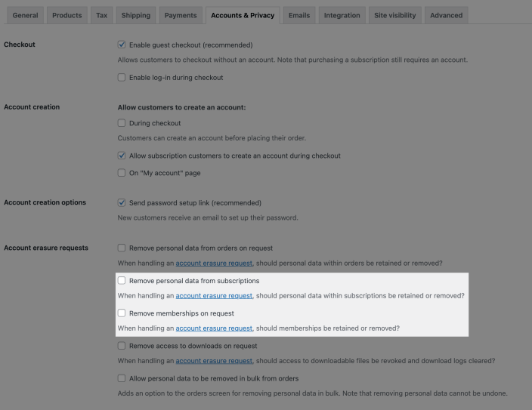Image resolution: width=532 pixels, height=410 pixels.
Task: Go to the Tax tab
Action: point(101,15)
